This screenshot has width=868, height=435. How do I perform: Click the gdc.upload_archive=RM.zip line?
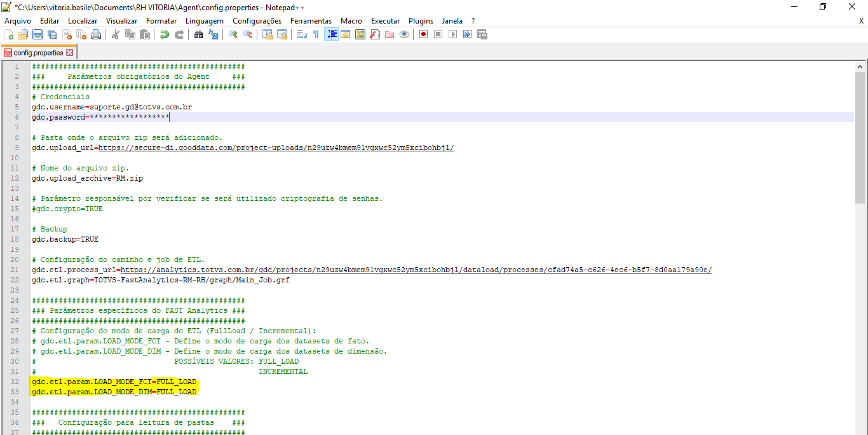[87, 178]
